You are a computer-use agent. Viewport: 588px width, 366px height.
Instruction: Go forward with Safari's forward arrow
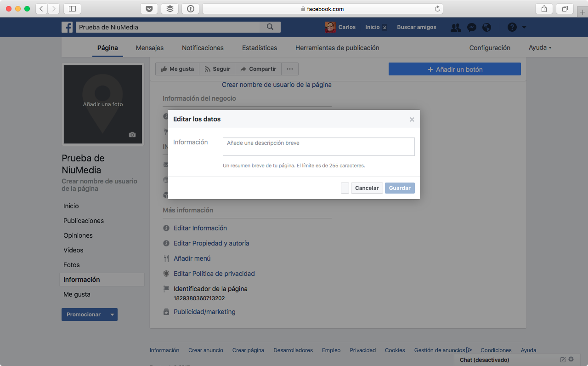point(54,9)
